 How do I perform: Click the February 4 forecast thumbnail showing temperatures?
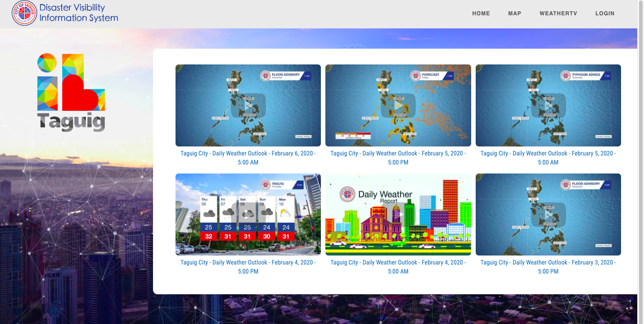click(248, 214)
